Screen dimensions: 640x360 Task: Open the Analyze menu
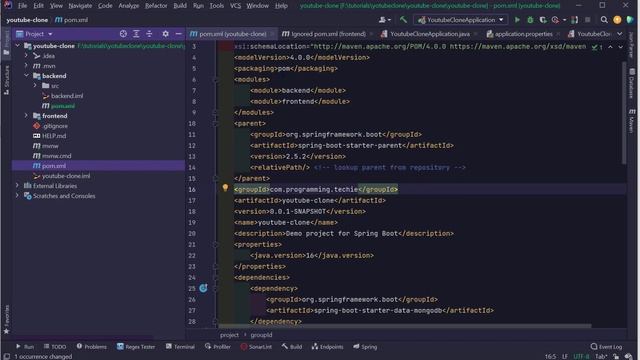[129, 6]
